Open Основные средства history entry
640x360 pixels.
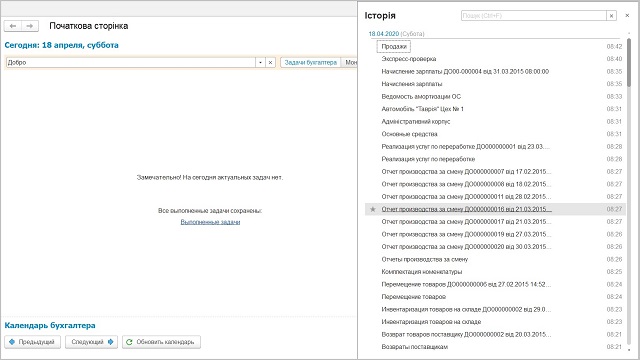tap(409, 134)
